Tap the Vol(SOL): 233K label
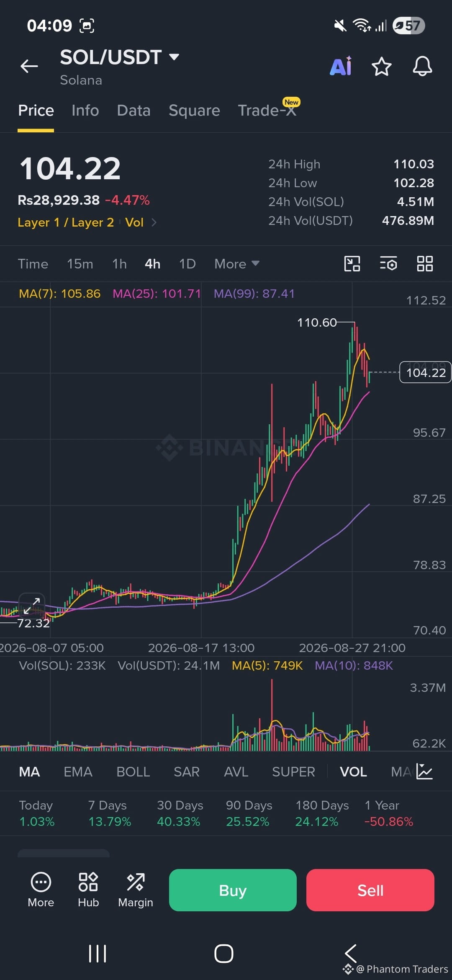452x980 pixels. (62, 665)
